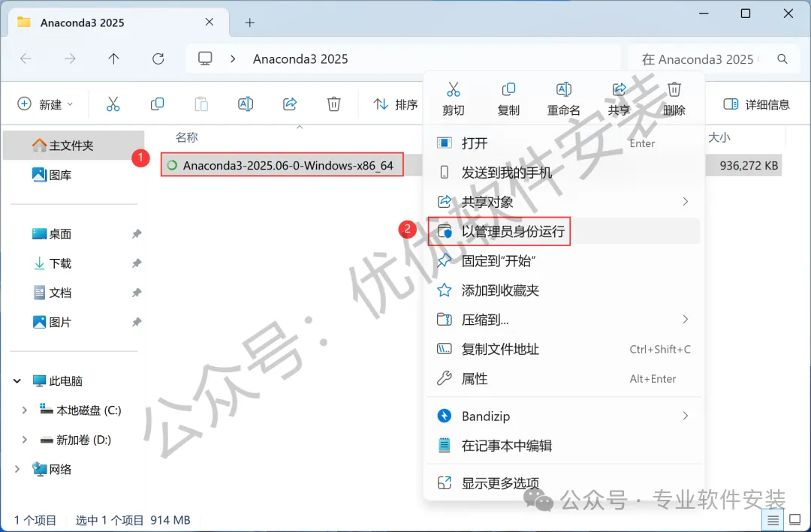The height and width of the screenshot is (532, 811).
Task: Click the scissors Cut icon in the toolbar
Action: [x=113, y=104]
